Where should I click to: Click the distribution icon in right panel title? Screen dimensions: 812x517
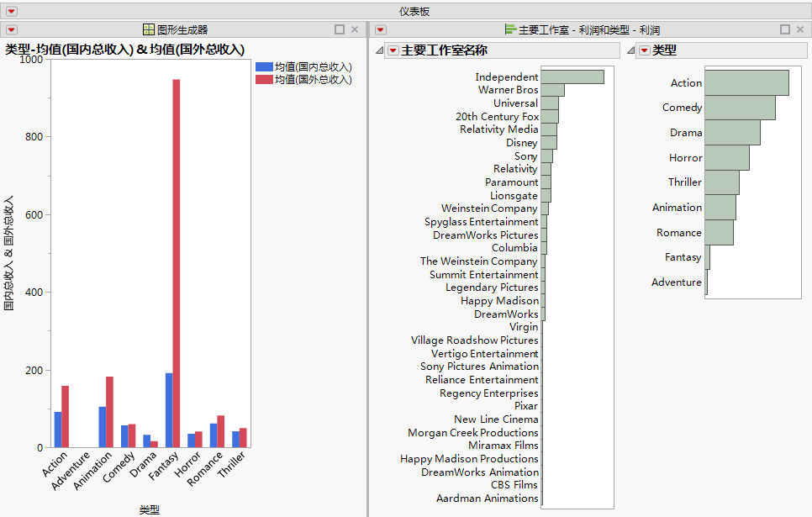[510, 29]
